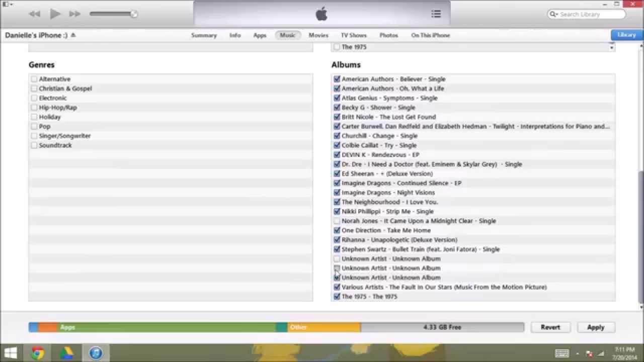
Task: Uncheck Imagine Dragons - Night Visions album
Action: [337, 193]
